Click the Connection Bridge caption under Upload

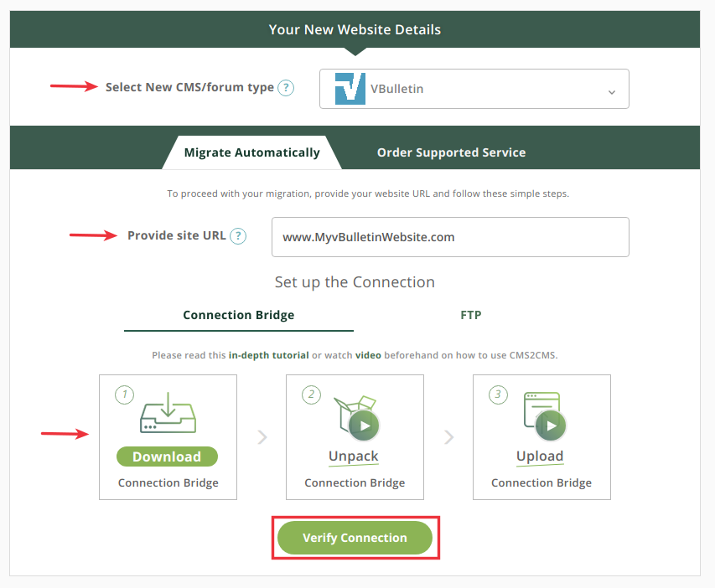(541, 482)
